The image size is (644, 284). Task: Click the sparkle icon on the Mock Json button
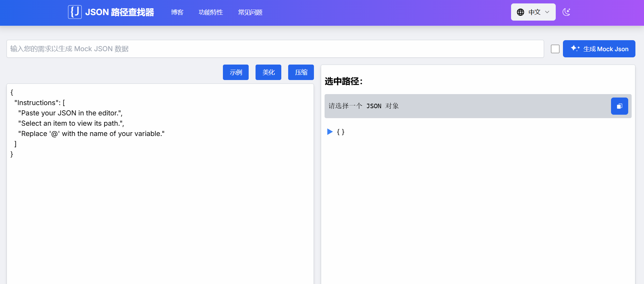pos(575,48)
